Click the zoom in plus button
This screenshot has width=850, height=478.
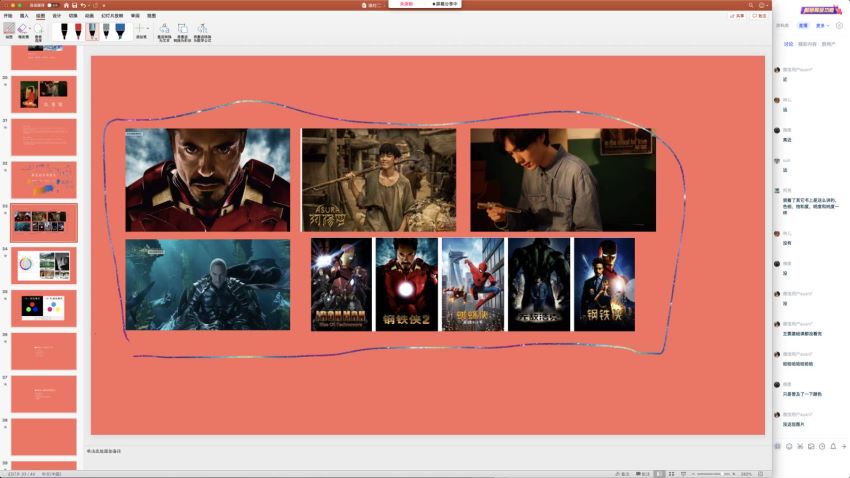coord(733,474)
